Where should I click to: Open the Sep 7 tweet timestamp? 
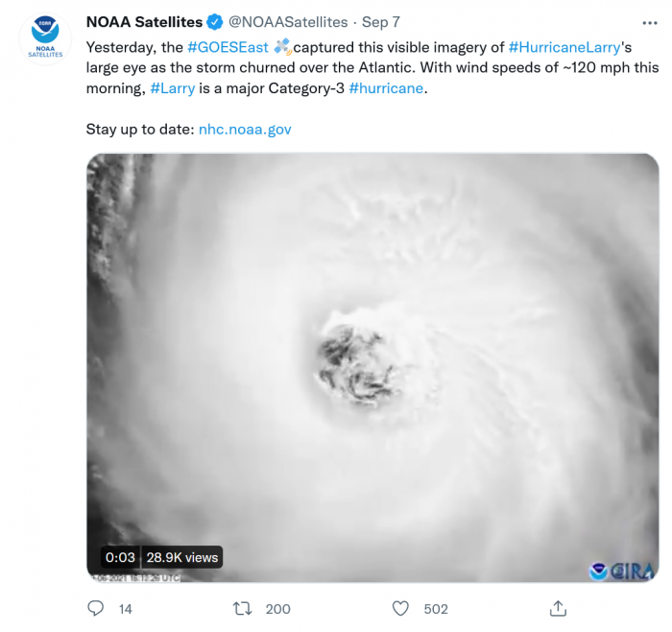coord(381,22)
